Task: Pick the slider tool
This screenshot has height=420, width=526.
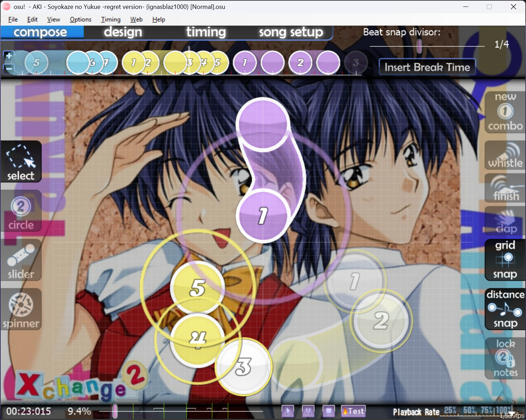Action: pyautogui.click(x=21, y=260)
